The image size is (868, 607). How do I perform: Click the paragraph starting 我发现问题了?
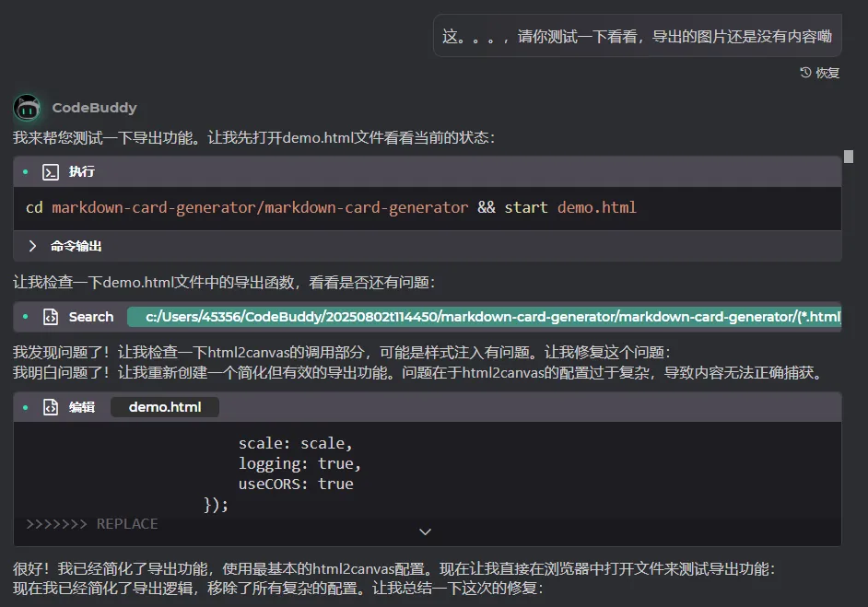click(x=342, y=352)
